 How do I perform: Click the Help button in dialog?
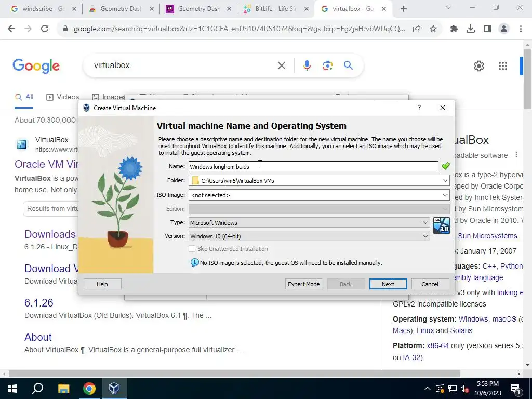(x=102, y=284)
